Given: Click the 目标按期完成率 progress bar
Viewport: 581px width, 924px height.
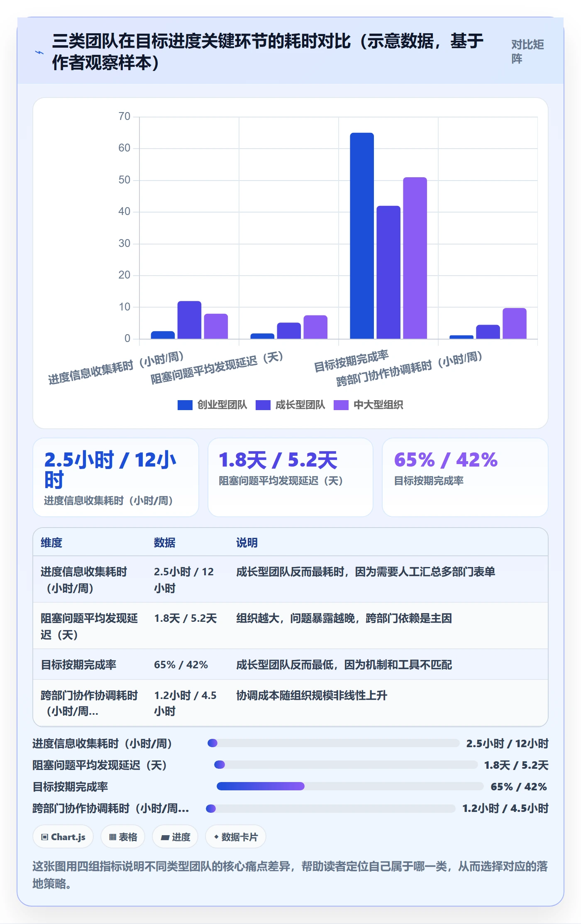Looking at the screenshot, I should pos(350,786).
